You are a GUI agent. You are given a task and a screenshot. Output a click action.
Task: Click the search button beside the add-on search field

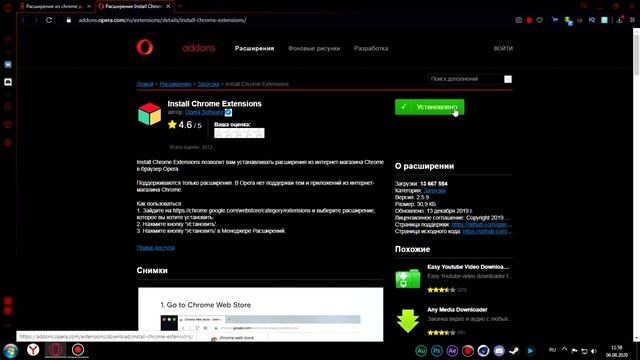click(x=508, y=79)
